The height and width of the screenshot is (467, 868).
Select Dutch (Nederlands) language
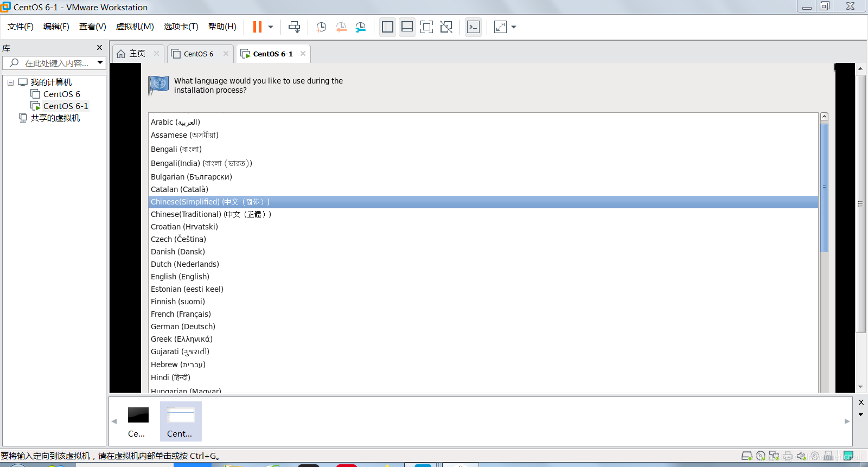point(483,264)
